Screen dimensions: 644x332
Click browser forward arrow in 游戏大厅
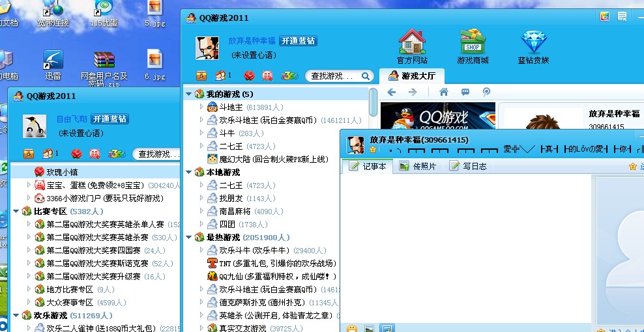413,92
